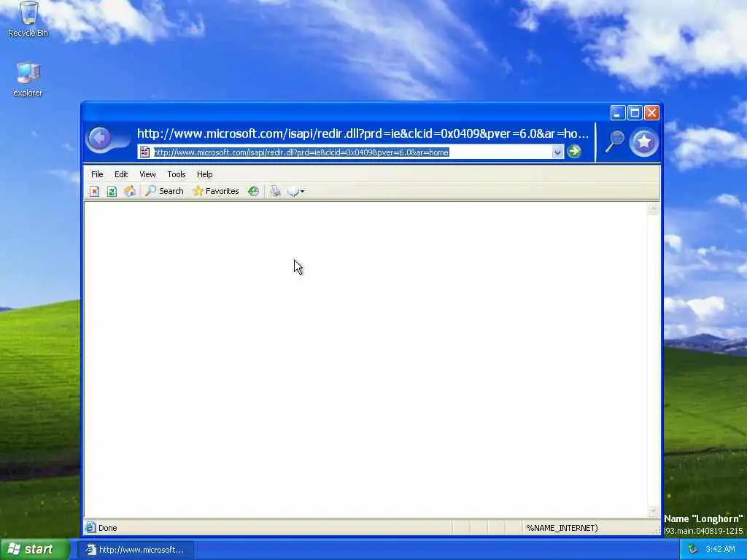
Task: Click the magnifier search icon in the header
Action: [614, 141]
